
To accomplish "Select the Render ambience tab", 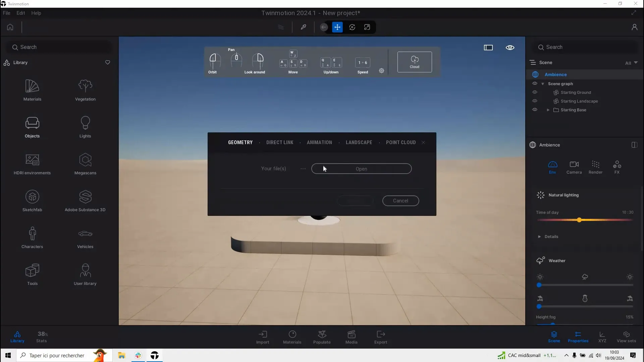I will pos(595,167).
